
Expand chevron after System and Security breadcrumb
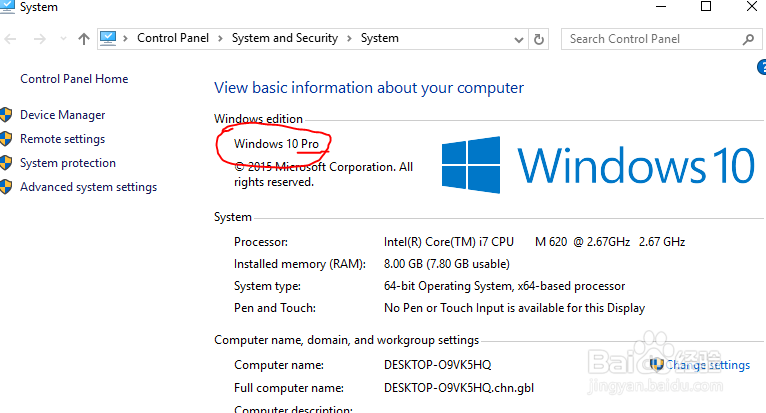coord(349,39)
